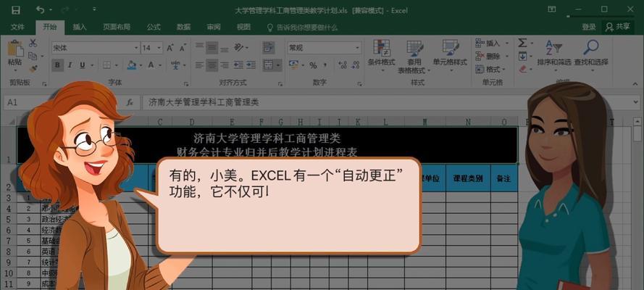Image resolution: width=644 pixels, height=290 pixels.
Task: Open the File (文件) tab
Action: point(17,27)
